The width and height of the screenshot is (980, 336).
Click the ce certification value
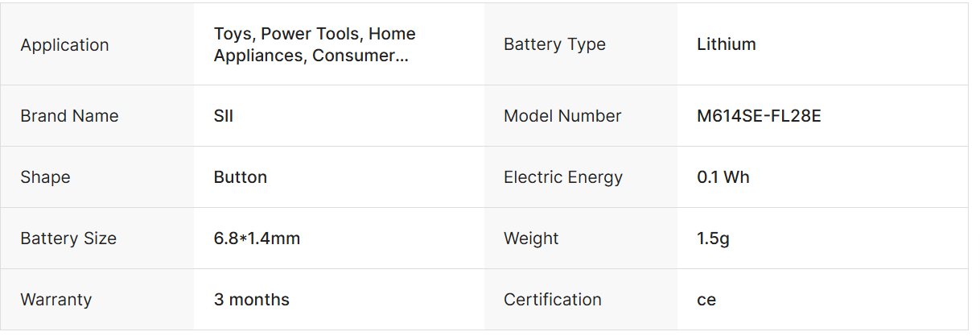(706, 300)
